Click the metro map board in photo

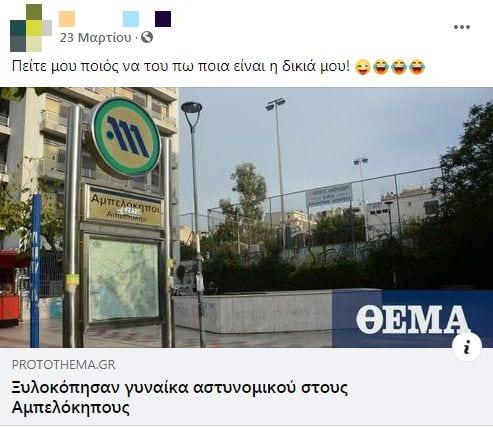tap(123, 279)
